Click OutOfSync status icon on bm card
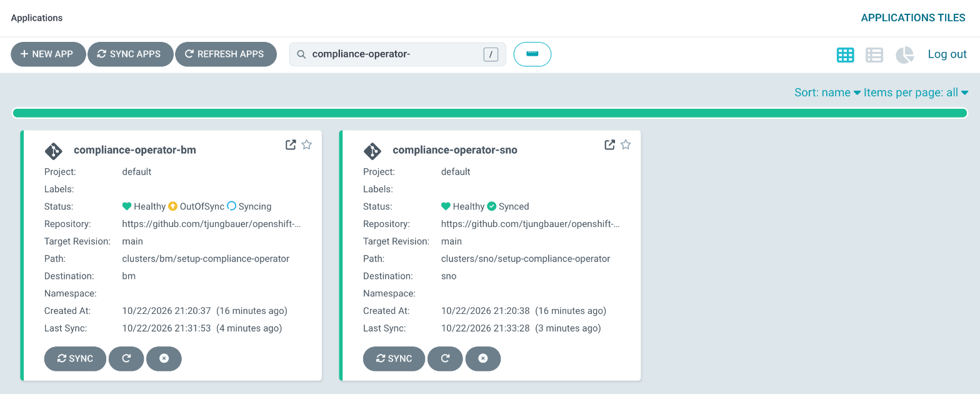980x394 pixels. 173,206
